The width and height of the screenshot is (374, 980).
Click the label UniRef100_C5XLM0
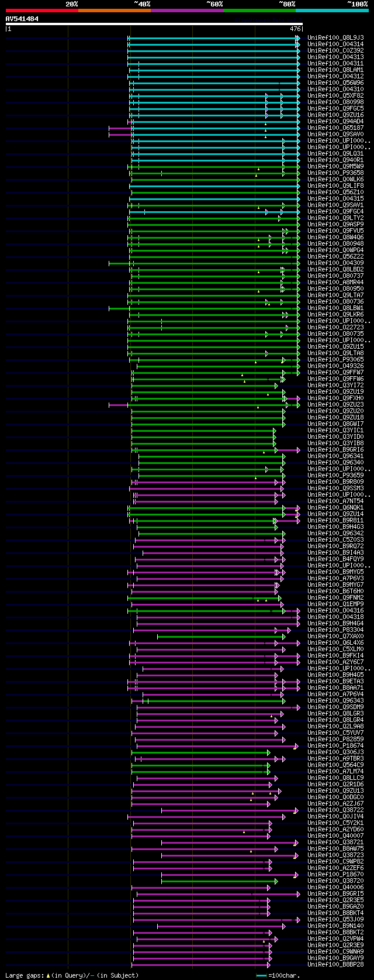(335, 649)
